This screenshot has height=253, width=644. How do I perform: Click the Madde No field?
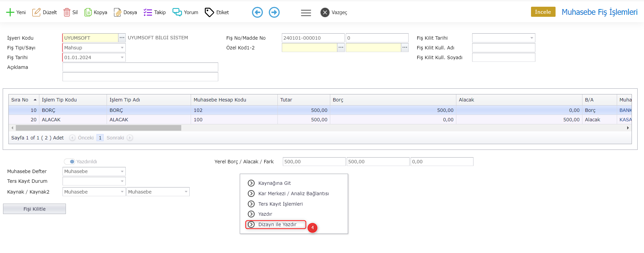(377, 38)
